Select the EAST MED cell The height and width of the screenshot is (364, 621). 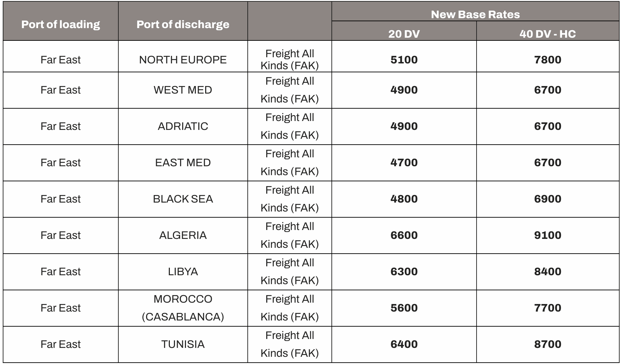[x=183, y=162]
